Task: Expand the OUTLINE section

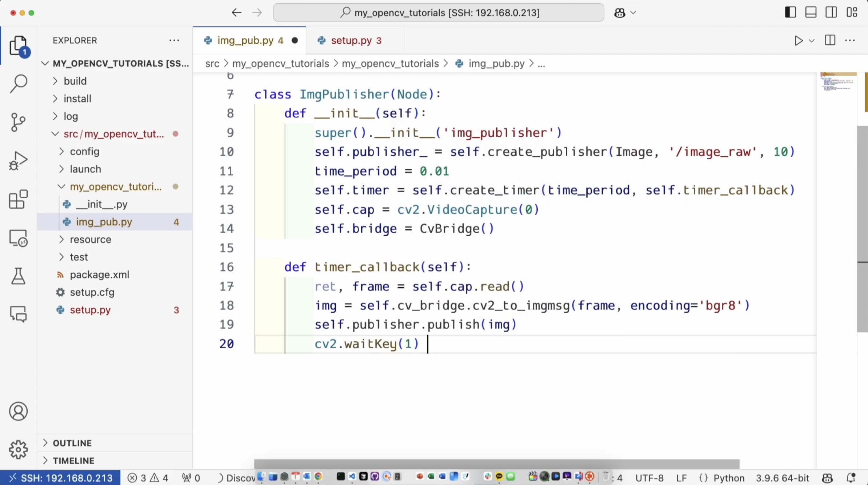Action: [x=72, y=443]
